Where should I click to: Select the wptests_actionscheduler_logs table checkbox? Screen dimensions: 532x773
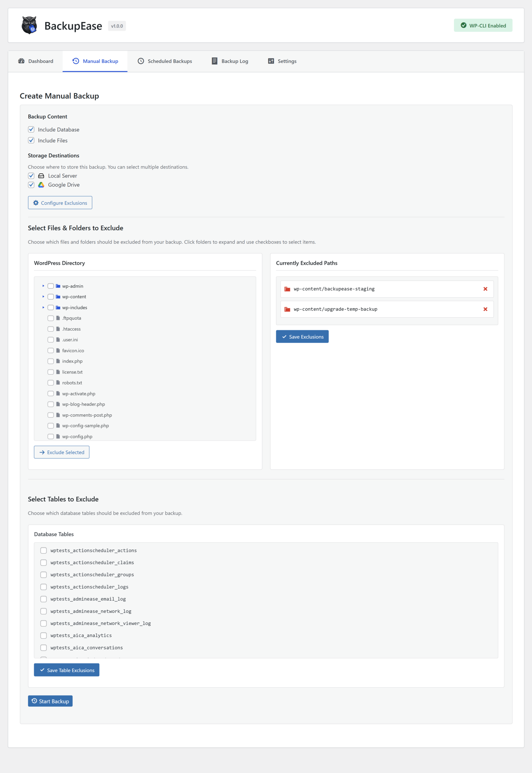(x=44, y=587)
